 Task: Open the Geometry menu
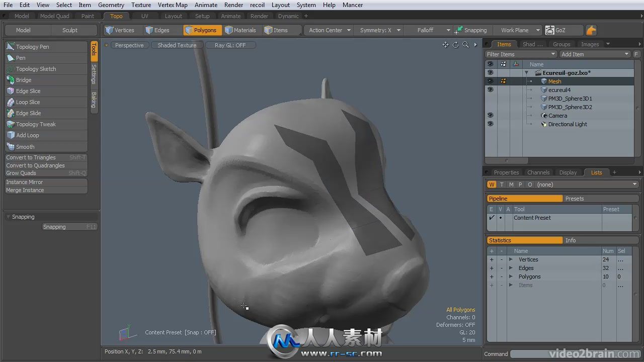coord(111,5)
